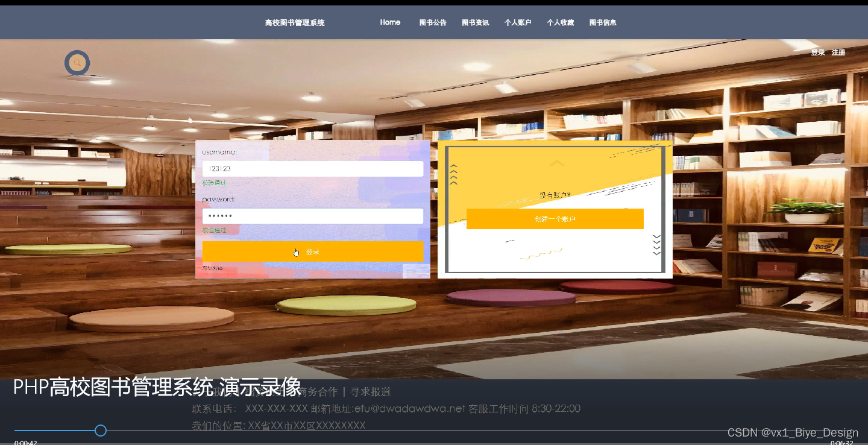The width and height of the screenshot is (868, 445).
Task: Click the video title PHP高校图书管理系统 演示录像
Action: point(157,387)
